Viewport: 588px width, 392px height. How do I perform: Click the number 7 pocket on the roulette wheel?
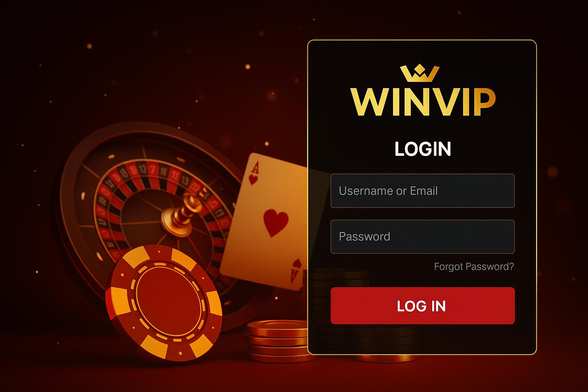[153, 169]
